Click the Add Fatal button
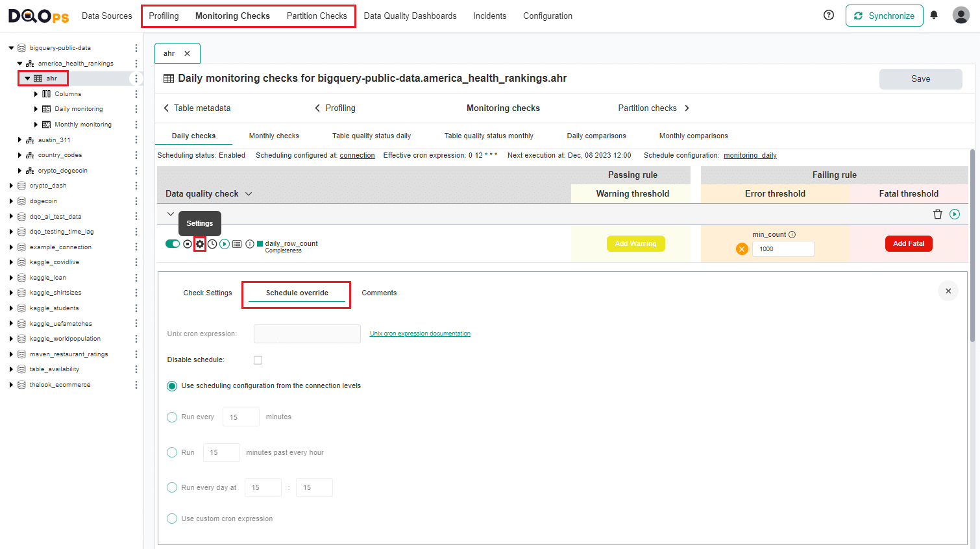The height and width of the screenshot is (549, 980). 908,244
